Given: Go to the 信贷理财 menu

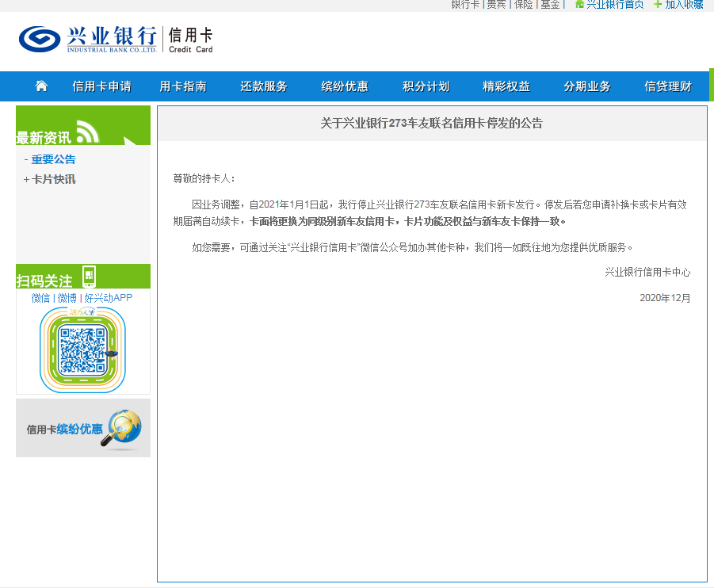Looking at the screenshot, I should click(x=668, y=86).
